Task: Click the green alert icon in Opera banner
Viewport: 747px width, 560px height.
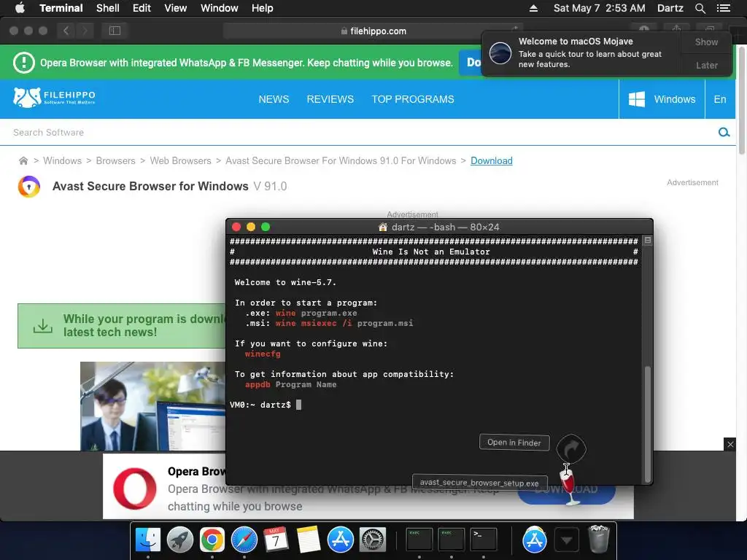Action: 24,63
